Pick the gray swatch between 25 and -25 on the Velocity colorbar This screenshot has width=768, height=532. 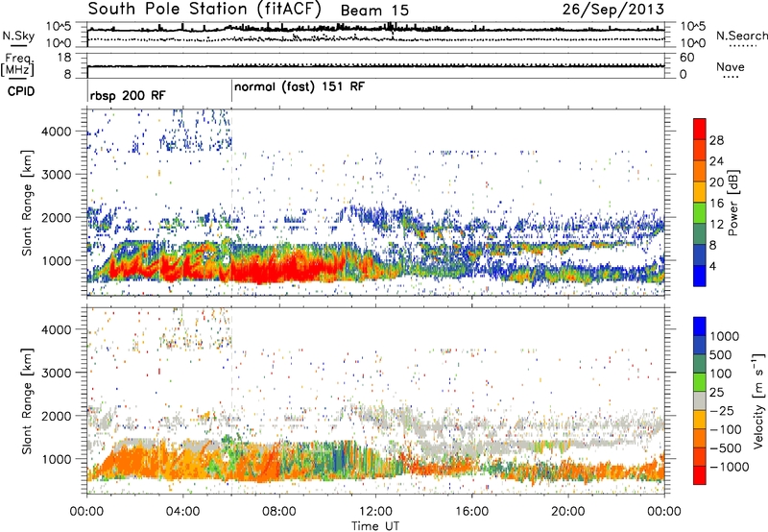tap(700, 401)
